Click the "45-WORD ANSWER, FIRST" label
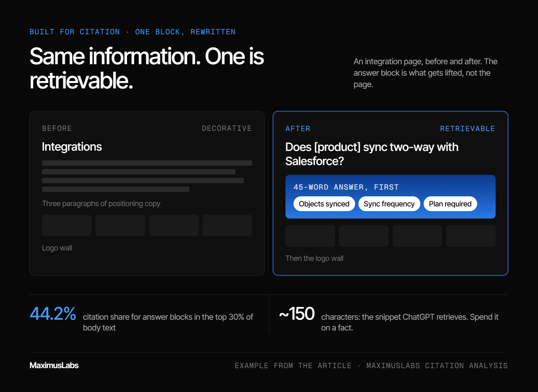The image size is (538, 392). pyautogui.click(x=346, y=187)
